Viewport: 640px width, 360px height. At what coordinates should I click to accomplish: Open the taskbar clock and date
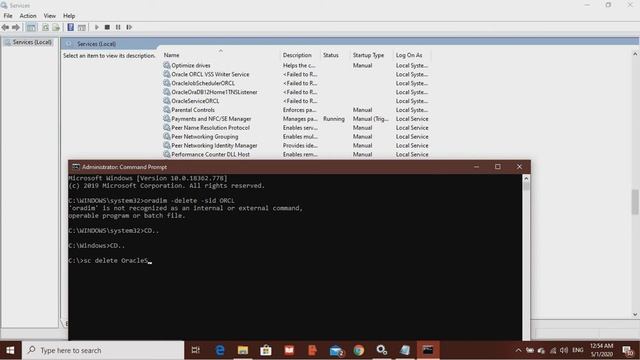point(601,350)
